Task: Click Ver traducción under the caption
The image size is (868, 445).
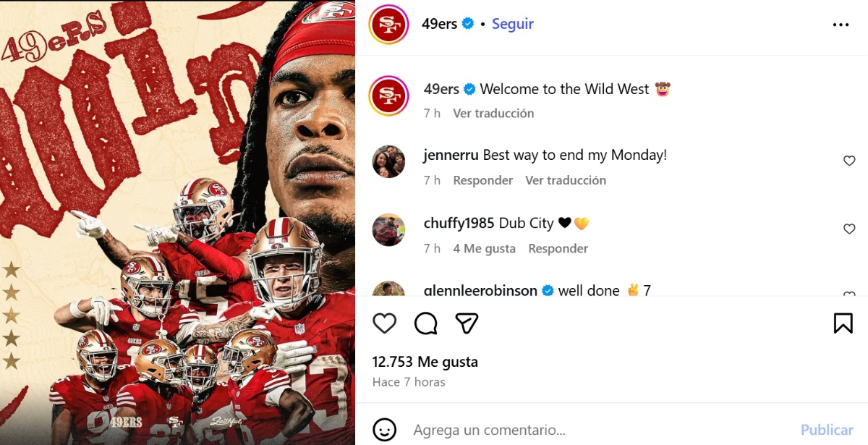Action: 493,114
